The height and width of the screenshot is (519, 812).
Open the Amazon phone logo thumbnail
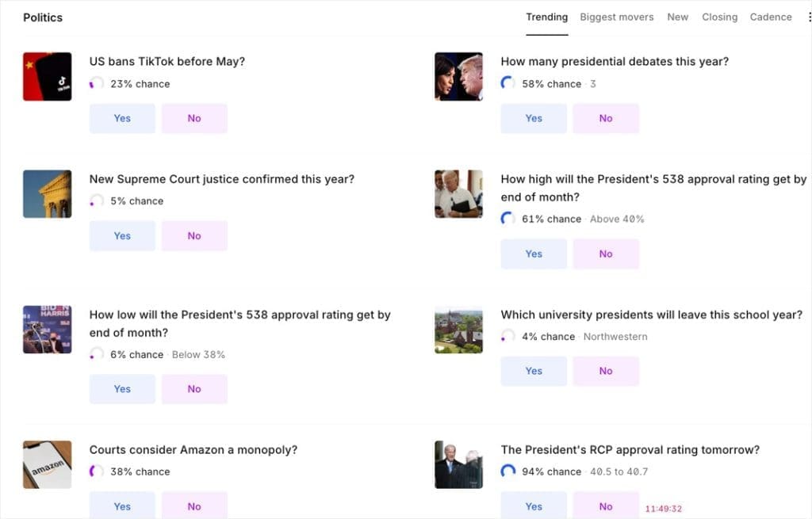(47, 464)
